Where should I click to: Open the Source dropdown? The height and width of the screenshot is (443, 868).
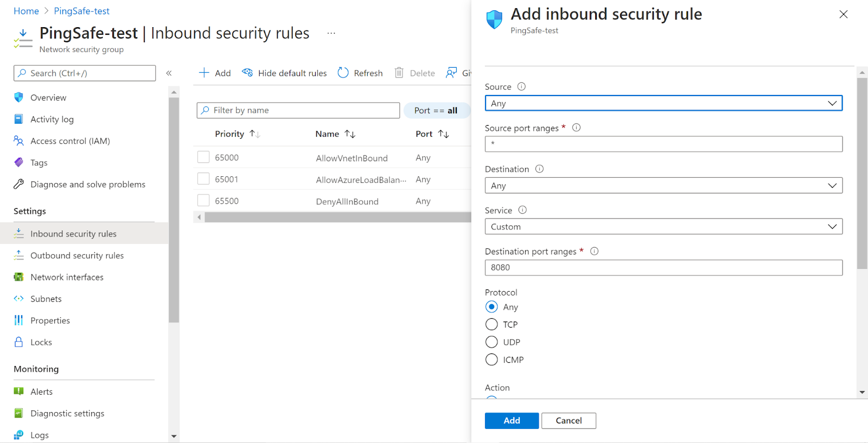tap(663, 103)
